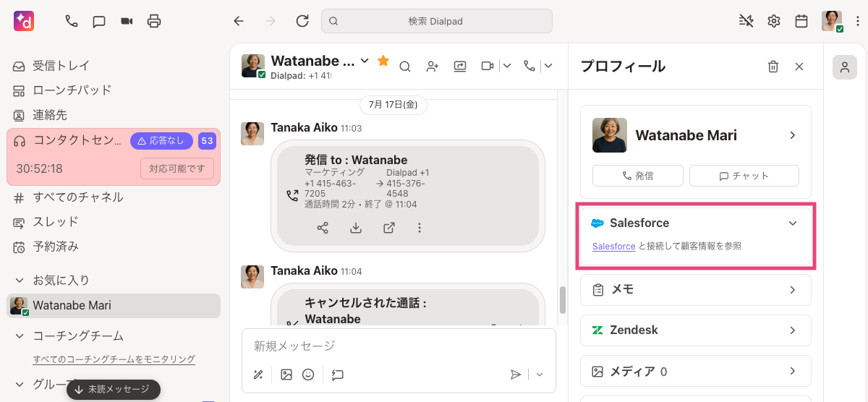The width and height of the screenshot is (868, 402).
Task: Click the thread reply icon in composer
Action: coord(337,375)
